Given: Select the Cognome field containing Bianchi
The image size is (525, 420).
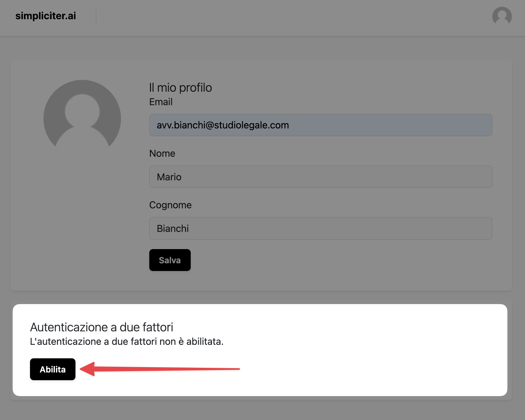Looking at the screenshot, I should pyautogui.click(x=320, y=228).
